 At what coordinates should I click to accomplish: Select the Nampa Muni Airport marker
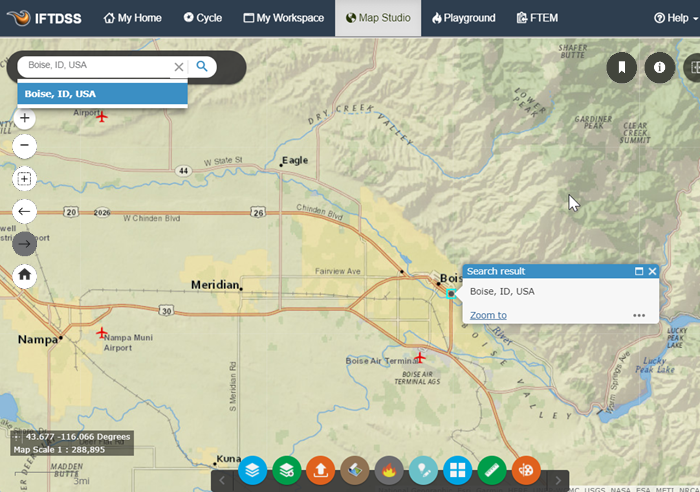coord(102,333)
